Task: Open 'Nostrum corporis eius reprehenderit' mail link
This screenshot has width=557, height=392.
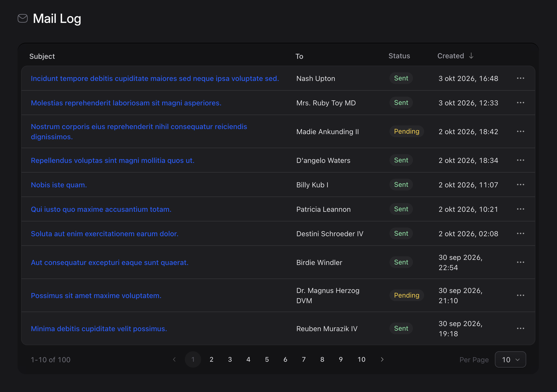Action: click(139, 132)
